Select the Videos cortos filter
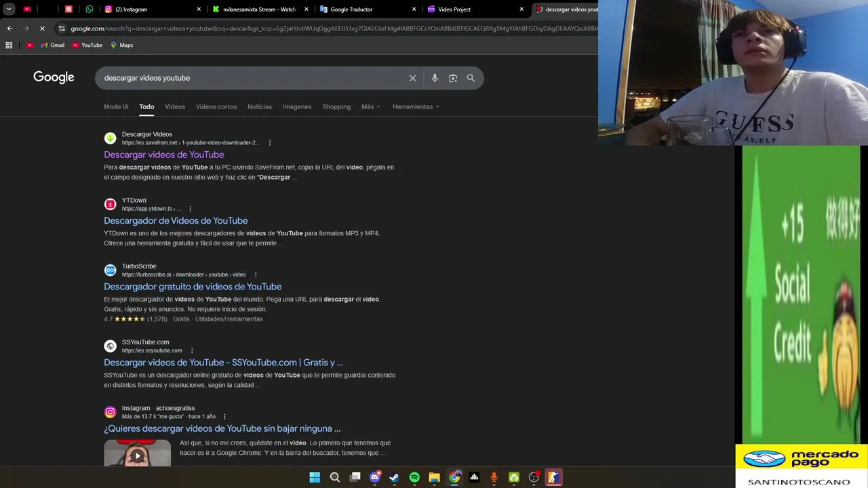The height and width of the screenshot is (488, 868). point(216,106)
